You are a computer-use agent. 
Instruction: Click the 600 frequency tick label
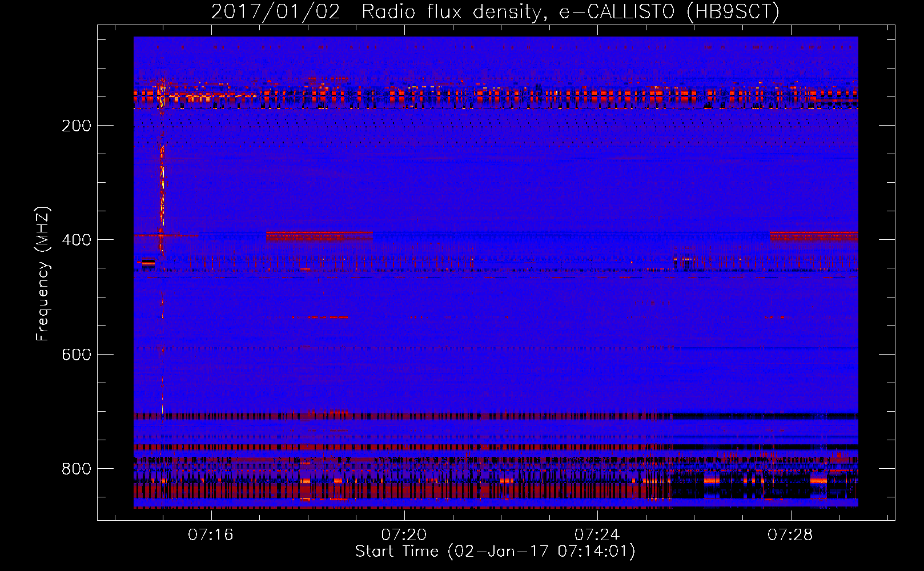[77, 355]
